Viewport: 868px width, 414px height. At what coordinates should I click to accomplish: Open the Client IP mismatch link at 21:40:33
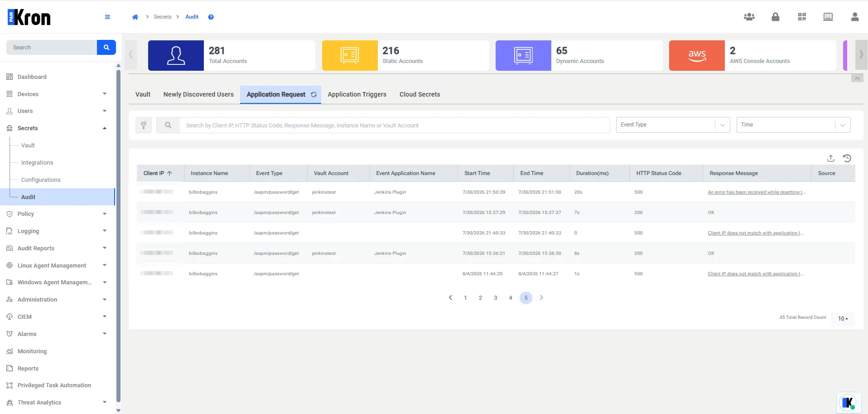(756, 233)
